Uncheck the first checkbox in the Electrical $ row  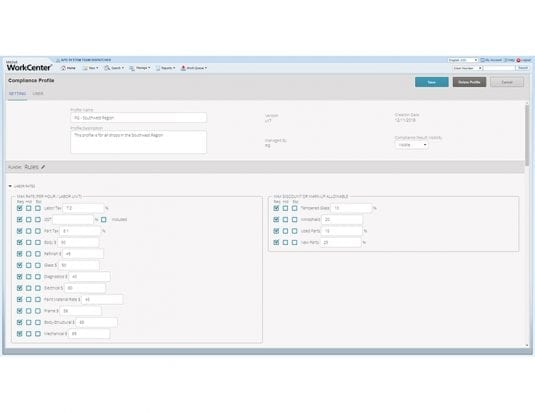coord(19,288)
